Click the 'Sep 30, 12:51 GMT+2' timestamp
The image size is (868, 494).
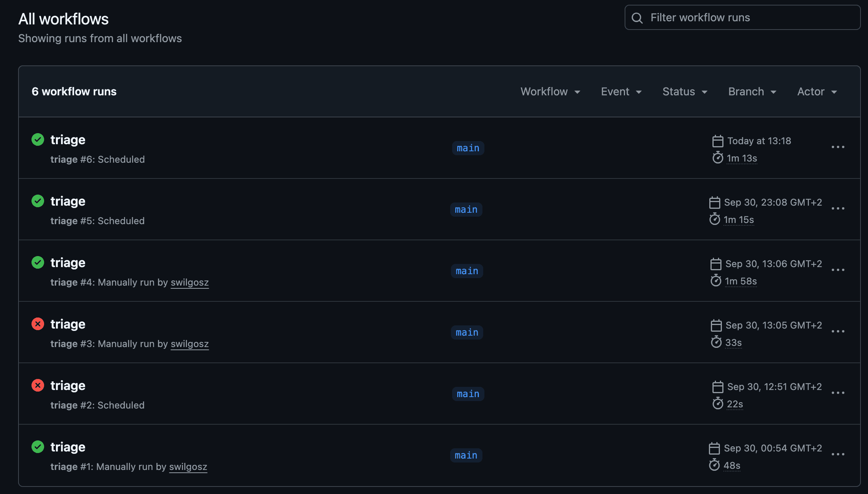tap(775, 387)
